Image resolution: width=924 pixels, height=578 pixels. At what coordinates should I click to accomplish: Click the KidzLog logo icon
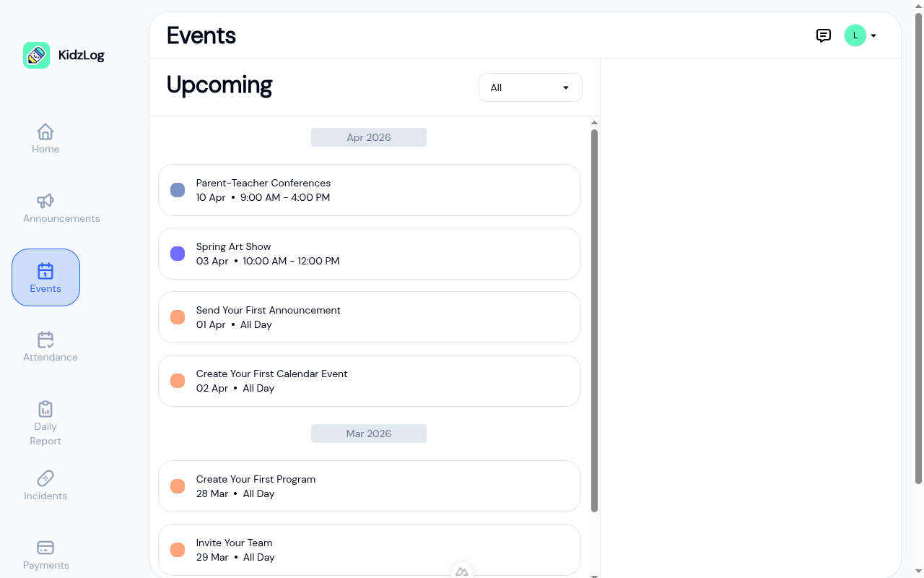pos(36,55)
